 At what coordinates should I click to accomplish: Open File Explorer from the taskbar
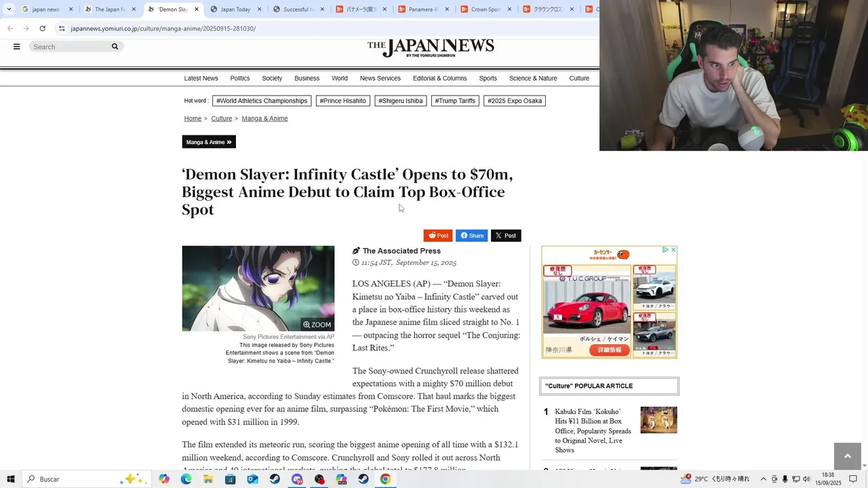208,479
